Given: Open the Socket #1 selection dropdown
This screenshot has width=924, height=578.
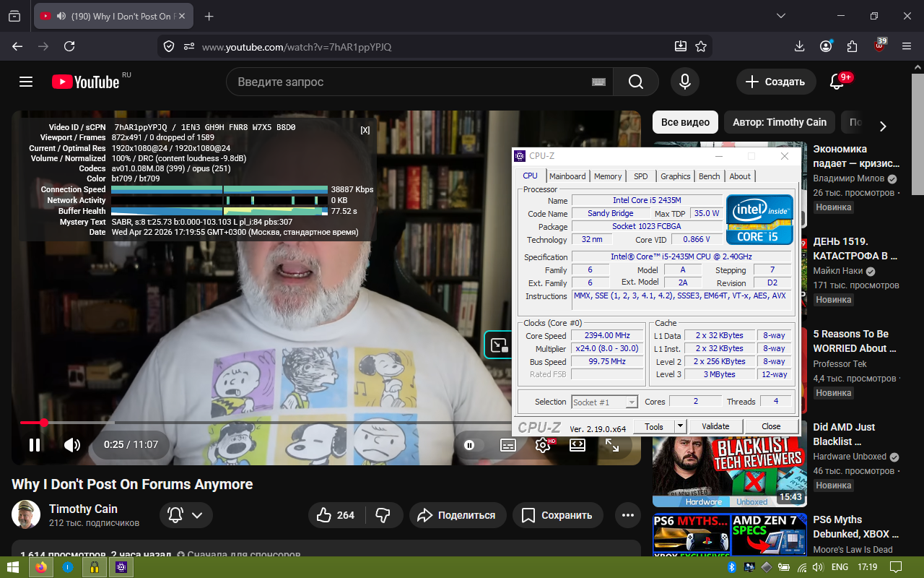Looking at the screenshot, I should pyautogui.click(x=605, y=402).
